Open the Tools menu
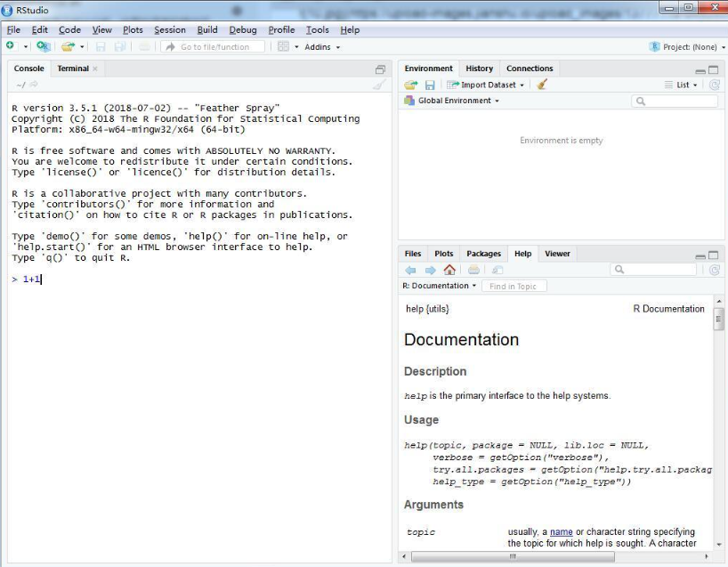The width and height of the screenshot is (728, 567). click(x=318, y=29)
